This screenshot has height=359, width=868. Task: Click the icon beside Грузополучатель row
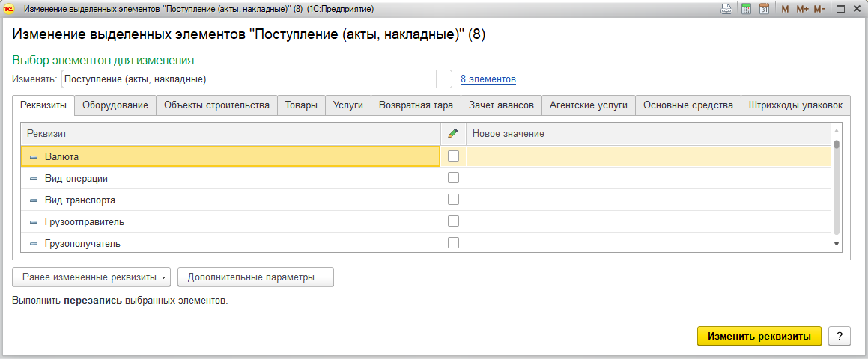tap(34, 243)
